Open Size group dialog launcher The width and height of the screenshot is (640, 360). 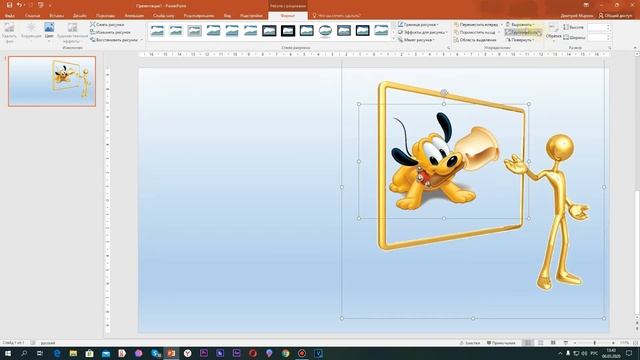coord(610,48)
